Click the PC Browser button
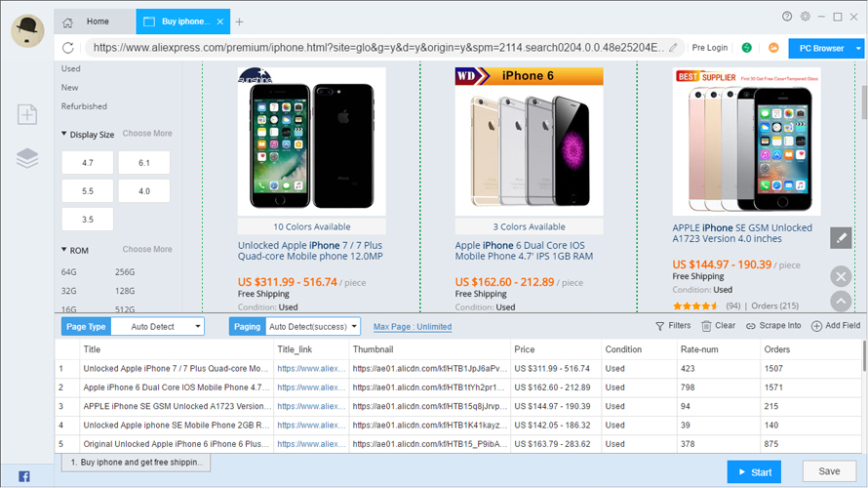Image resolution: width=868 pixels, height=488 pixels. pyautogui.click(x=821, y=49)
